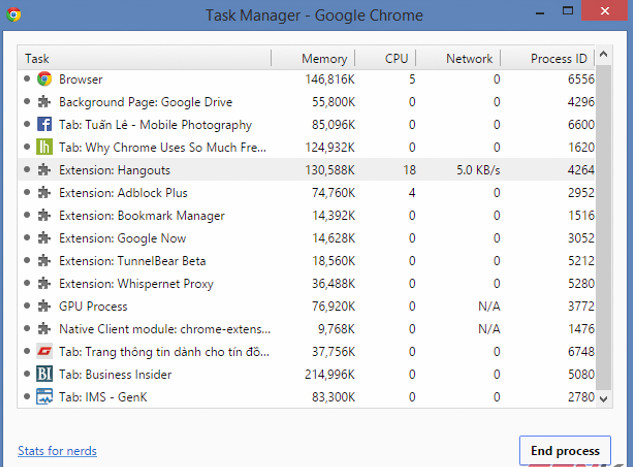Click the puzzle icon beside Native Client module
The height and width of the screenshot is (467, 633).
(44, 329)
